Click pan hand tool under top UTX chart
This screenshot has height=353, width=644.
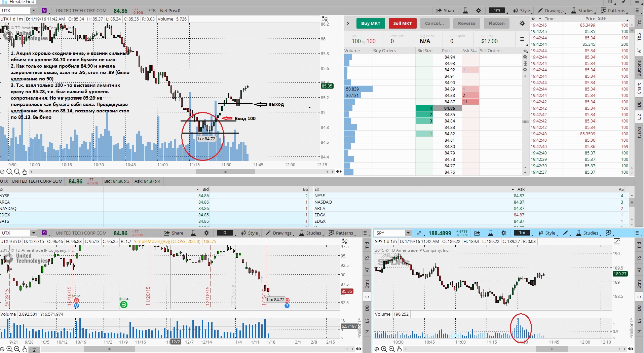pyautogui.click(x=25, y=172)
